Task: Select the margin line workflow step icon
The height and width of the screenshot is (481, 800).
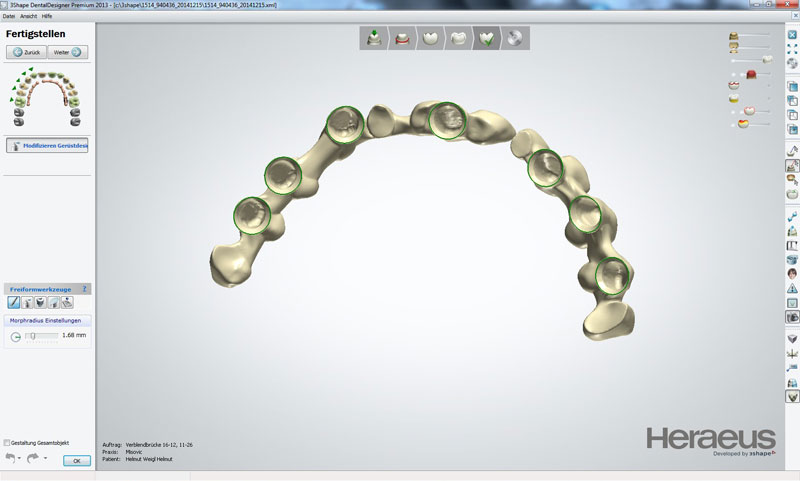Action: pyautogui.click(x=402, y=39)
